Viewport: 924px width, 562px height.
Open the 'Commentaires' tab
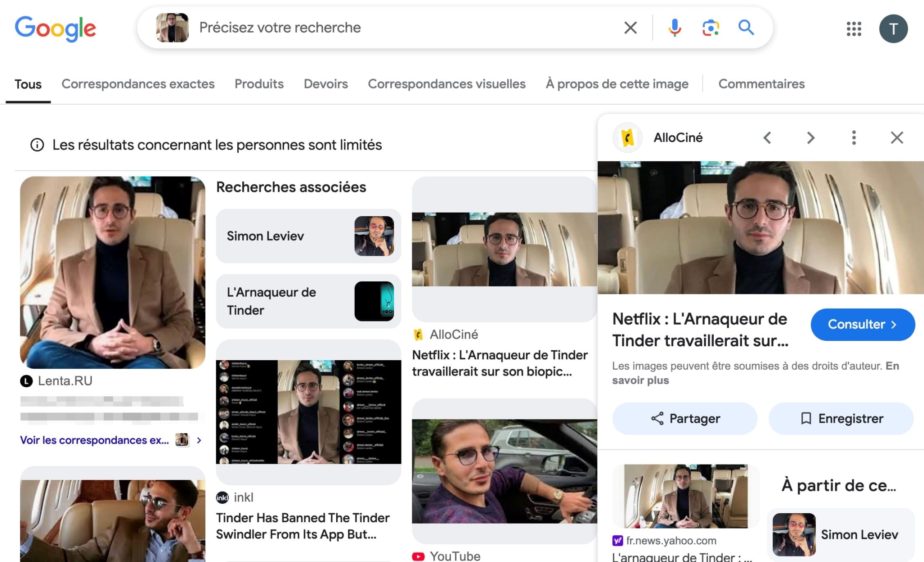pos(761,84)
